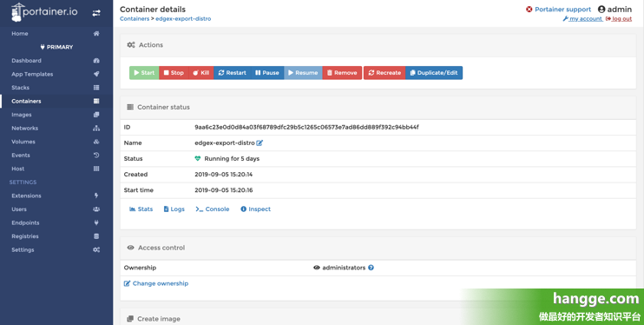Click the container ID hash value
The image size is (644, 325).
pos(306,128)
